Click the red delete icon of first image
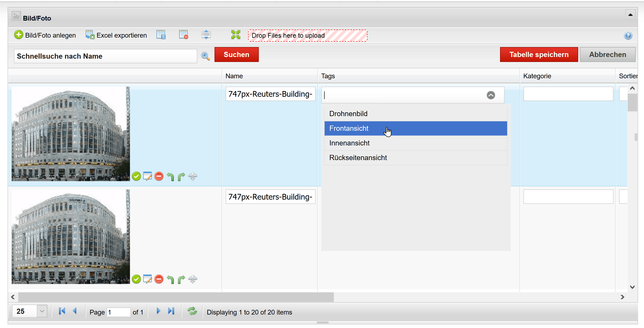The image size is (644, 328). click(x=159, y=176)
